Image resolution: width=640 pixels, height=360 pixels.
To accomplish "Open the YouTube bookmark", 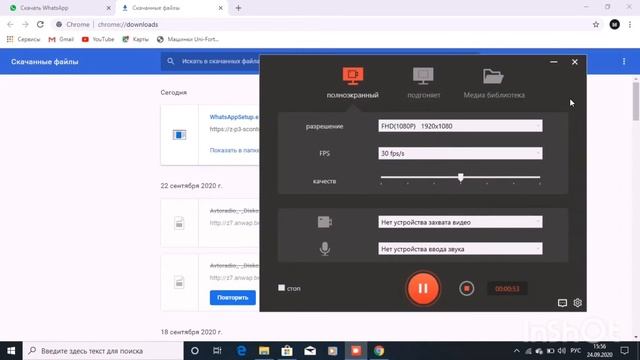I will (98, 39).
